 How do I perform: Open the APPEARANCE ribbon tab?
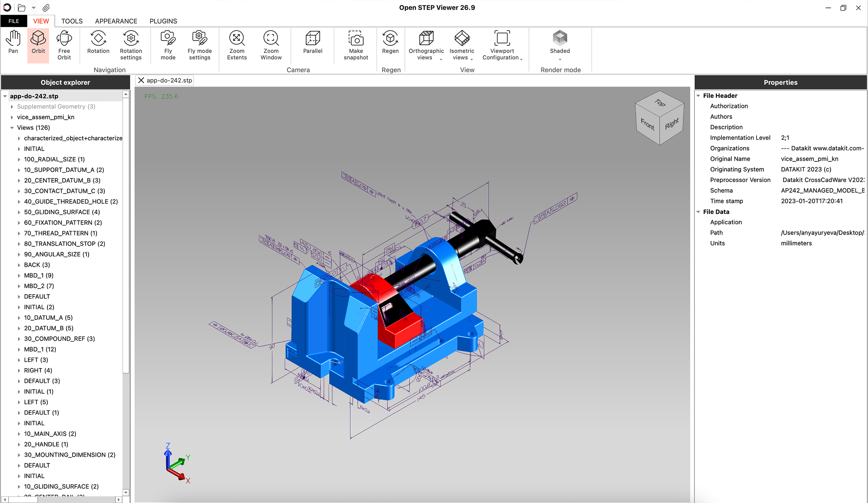click(116, 21)
